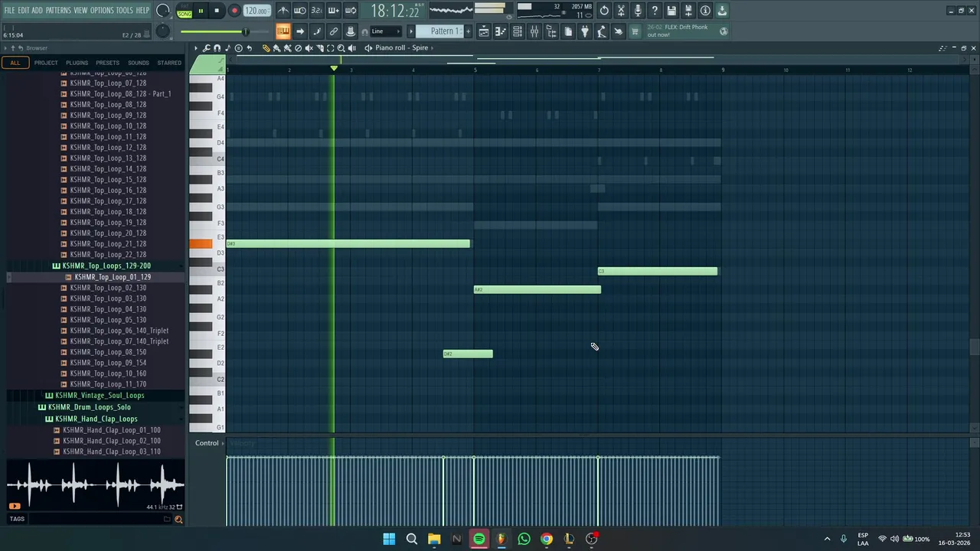Toggle the record button
980x551 pixels.
(234, 11)
